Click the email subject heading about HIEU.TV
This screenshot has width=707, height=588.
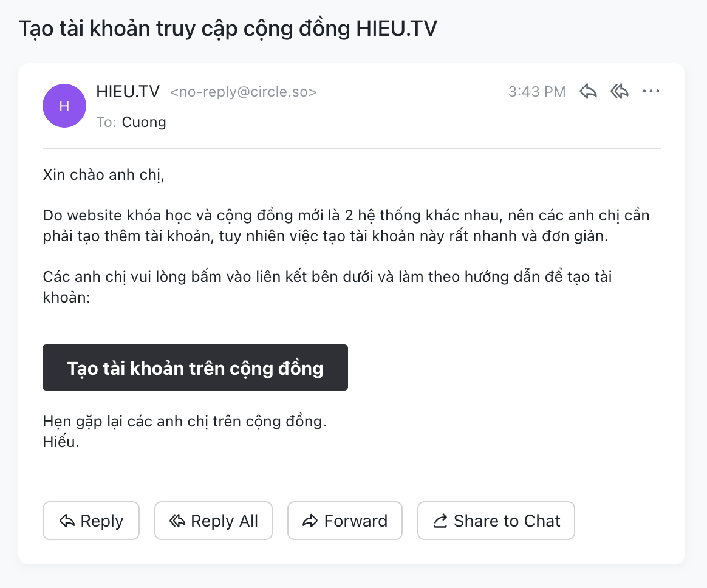(228, 29)
